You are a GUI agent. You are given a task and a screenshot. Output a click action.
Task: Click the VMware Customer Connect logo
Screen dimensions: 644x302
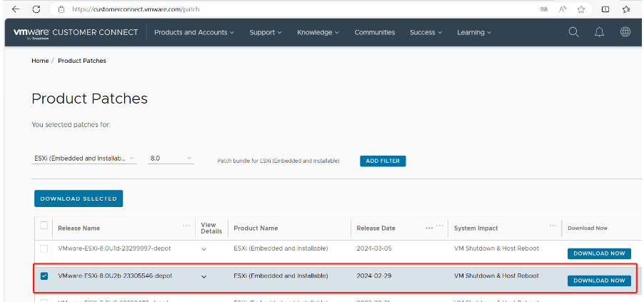[x=76, y=32]
